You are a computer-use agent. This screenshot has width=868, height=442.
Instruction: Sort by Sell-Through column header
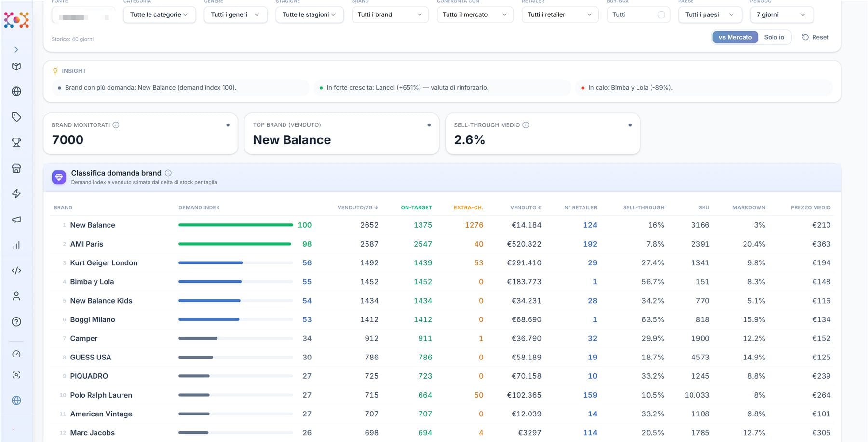click(x=643, y=207)
